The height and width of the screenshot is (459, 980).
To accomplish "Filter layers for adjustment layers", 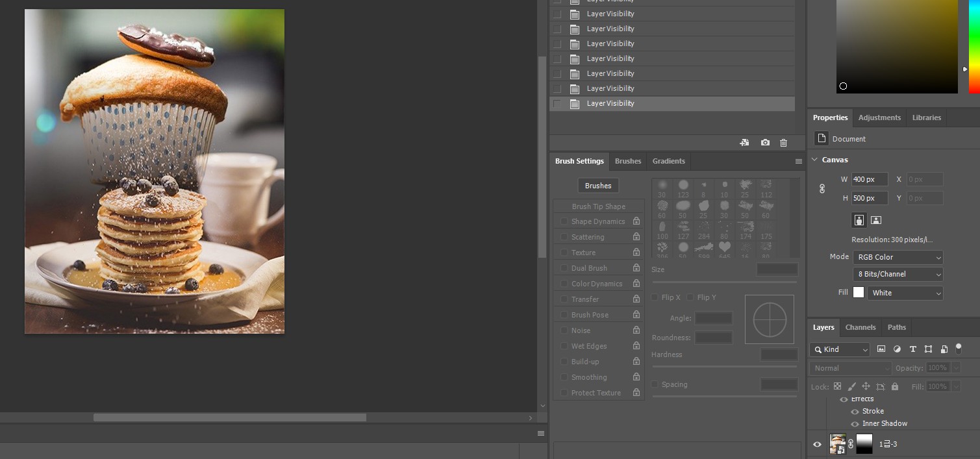I will (x=898, y=349).
